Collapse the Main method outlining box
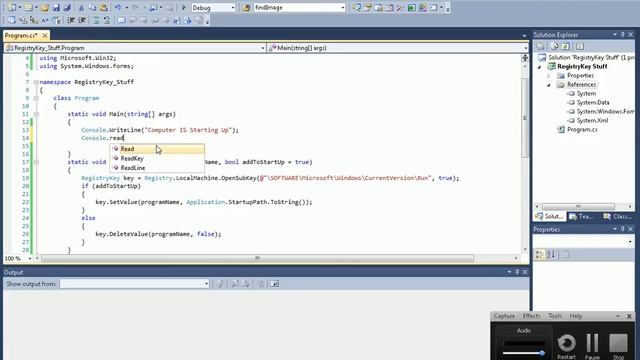The image size is (640, 360). click(x=36, y=114)
